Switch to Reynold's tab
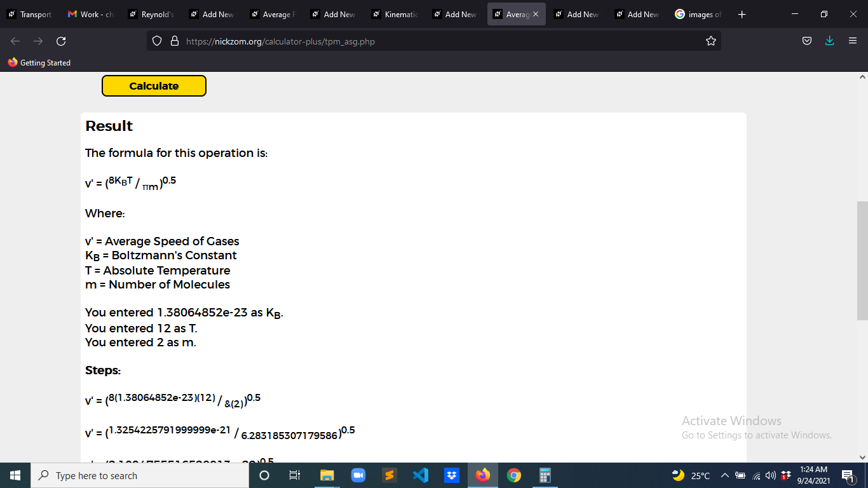The width and height of the screenshot is (868, 488). (151, 14)
